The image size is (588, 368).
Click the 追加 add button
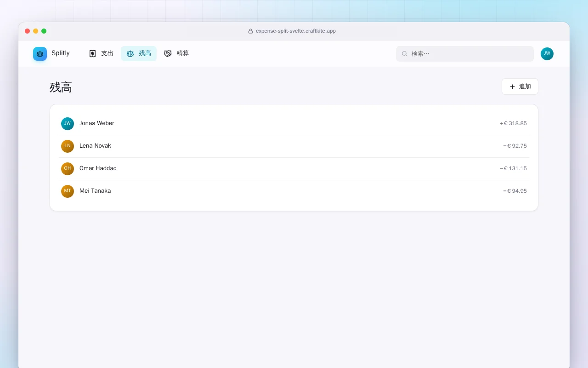[x=520, y=86]
